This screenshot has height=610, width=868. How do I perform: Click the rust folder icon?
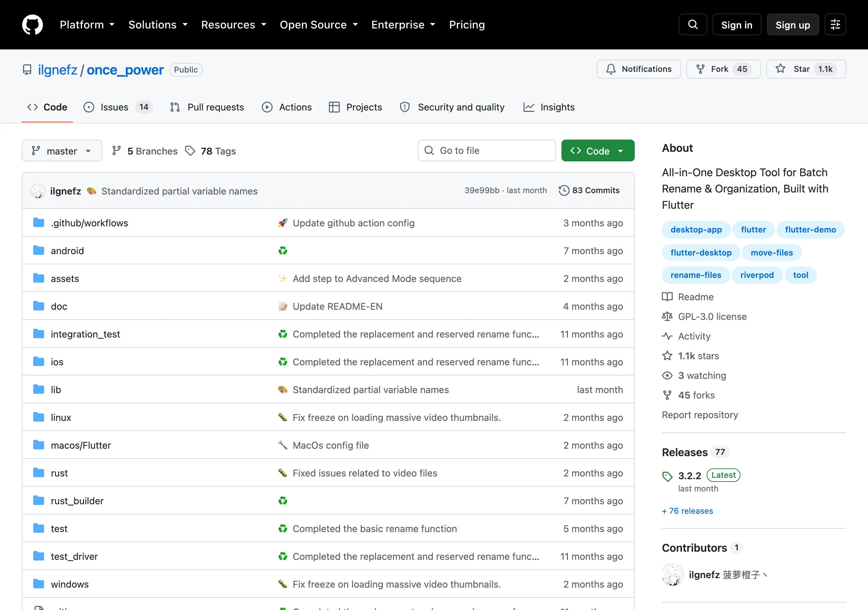pyautogui.click(x=39, y=473)
